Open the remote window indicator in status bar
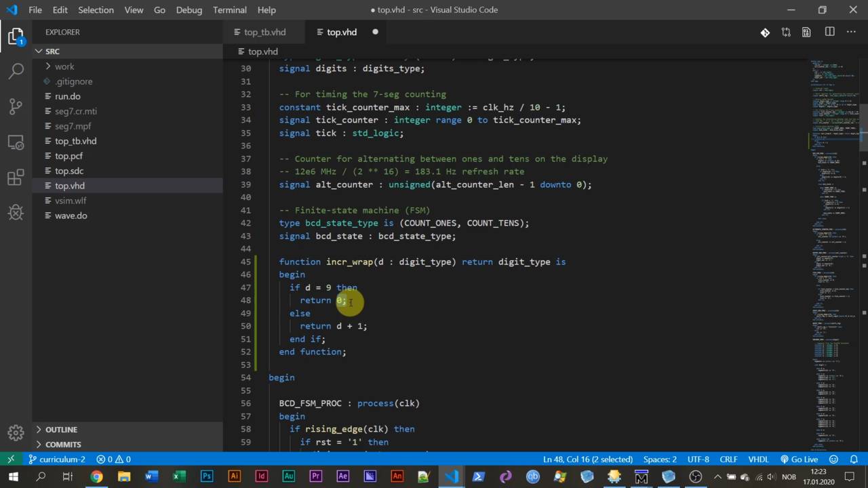 12,459
